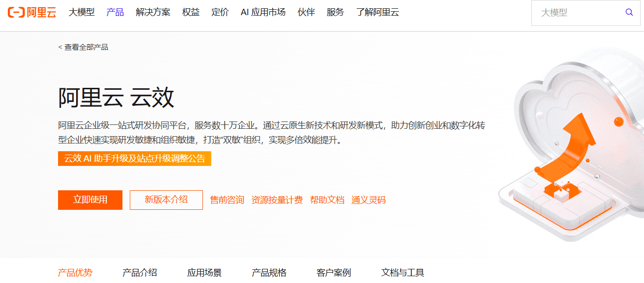Image resolution: width=644 pixels, height=283 pixels.
Task: Switch to the 产品规格 tab
Action: click(x=269, y=273)
